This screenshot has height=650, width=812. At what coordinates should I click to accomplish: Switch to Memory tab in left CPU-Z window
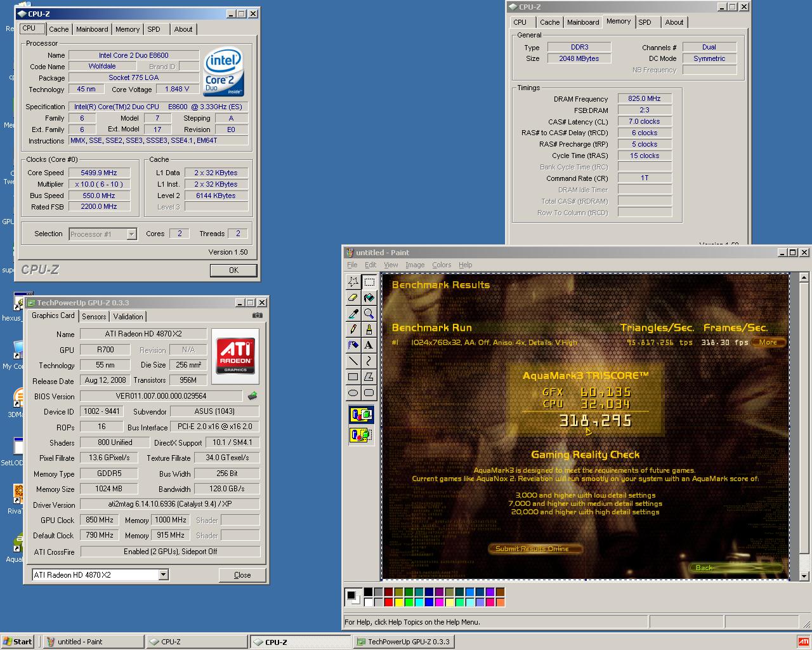[x=128, y=29]
